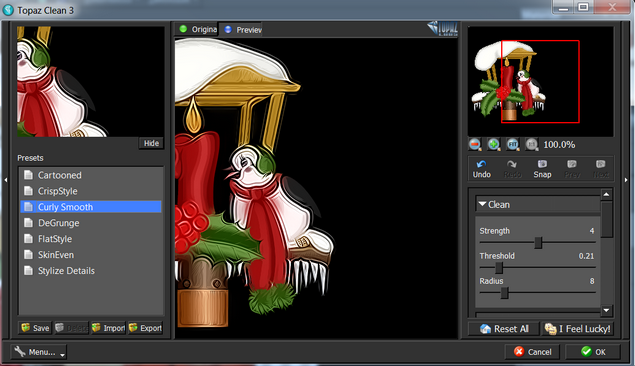Click the Threshold slider handle
Screen dimensions: 635x366
(499, 268)
